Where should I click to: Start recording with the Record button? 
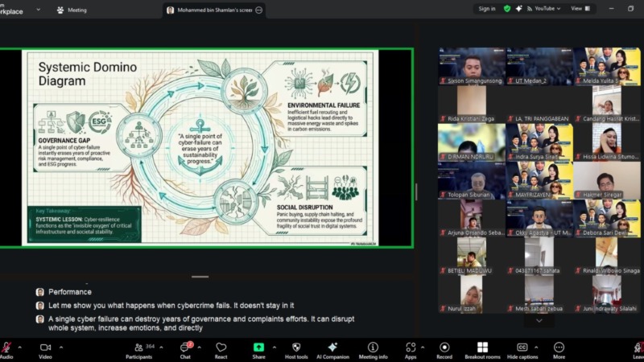[444, 350]
